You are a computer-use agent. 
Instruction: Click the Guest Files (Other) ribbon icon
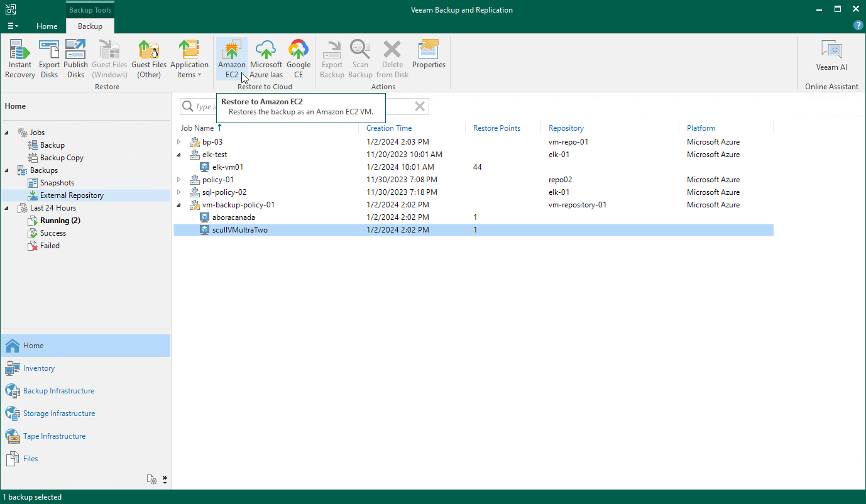point(149,59)
